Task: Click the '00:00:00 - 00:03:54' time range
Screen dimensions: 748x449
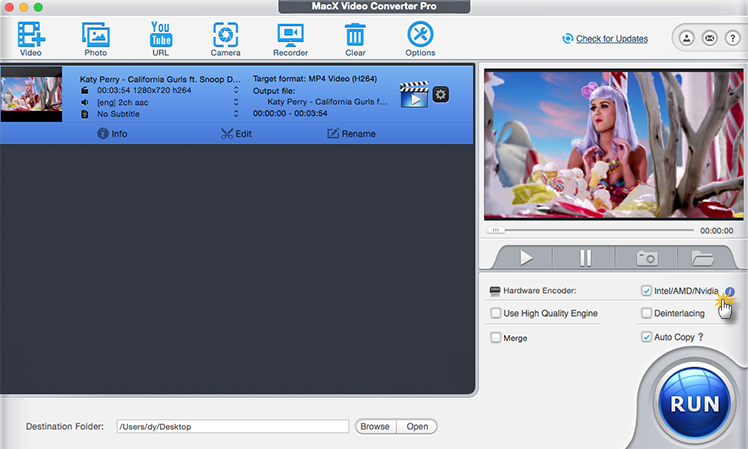Action: pyautogui.click(x=290, y=114)
